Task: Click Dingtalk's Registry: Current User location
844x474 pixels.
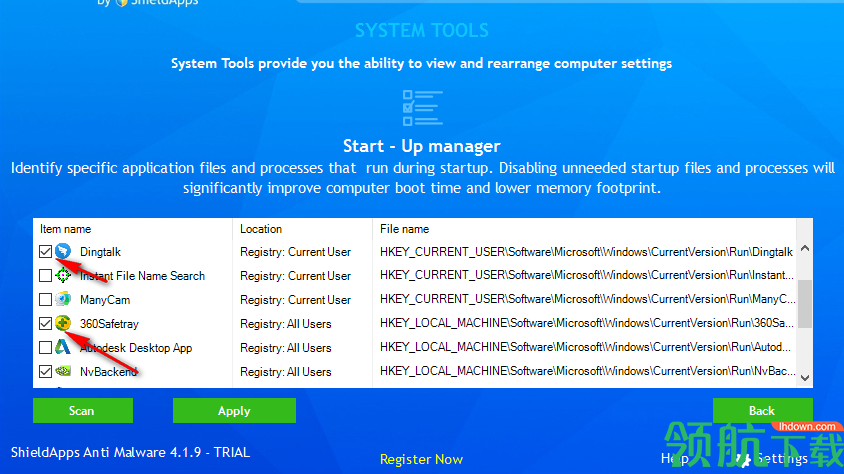Action: 295,252
